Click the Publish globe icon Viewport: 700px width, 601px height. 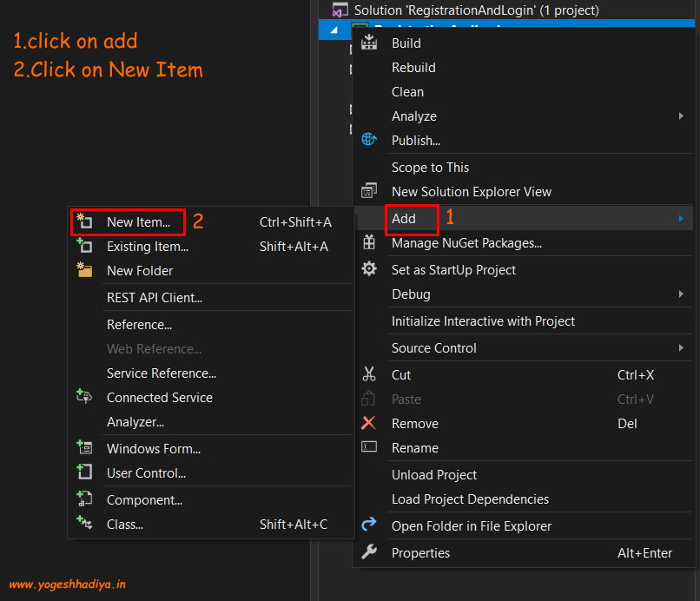(368, 140)
